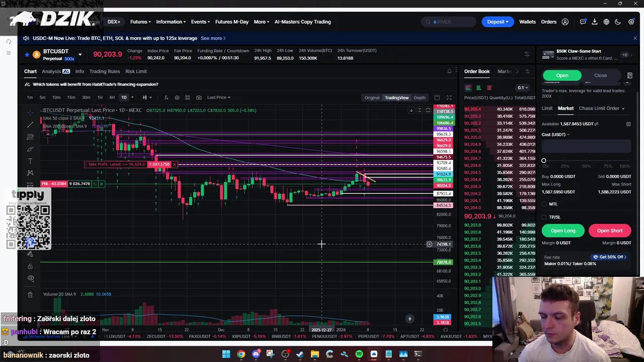The width and height of the screenshot is (644, 362).
Task: Open the Futures dropdown menu
Action: 140,22
